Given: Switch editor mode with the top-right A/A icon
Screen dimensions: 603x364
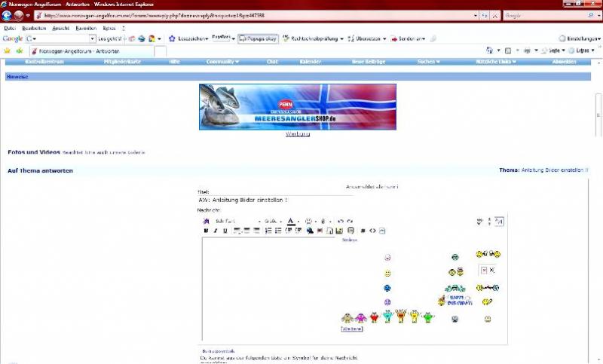Looking at the screenshot, I should 498,221.
